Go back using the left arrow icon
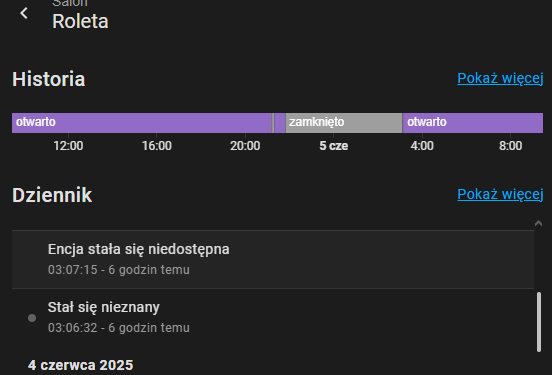The image size is (552, 375). pos(24,13)
